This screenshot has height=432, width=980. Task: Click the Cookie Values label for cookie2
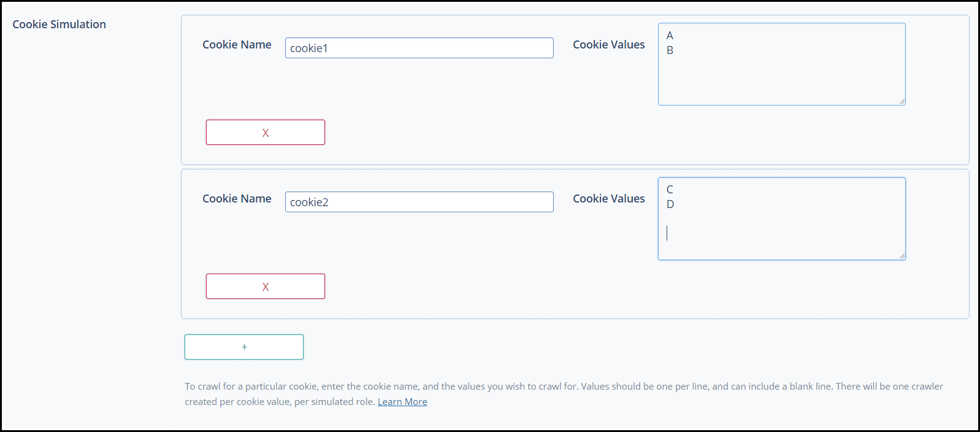(608, 199)
